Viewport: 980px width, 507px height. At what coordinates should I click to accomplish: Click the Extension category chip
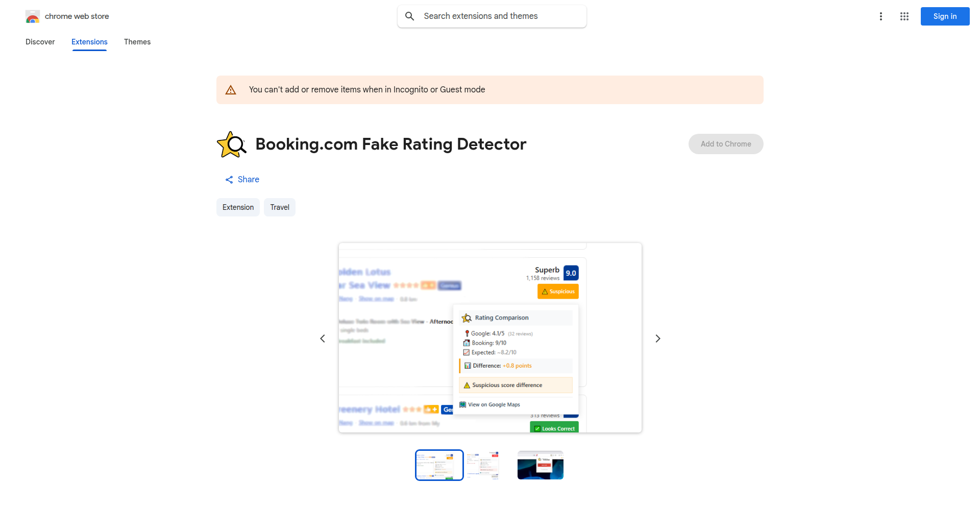[x=238, y=207]
